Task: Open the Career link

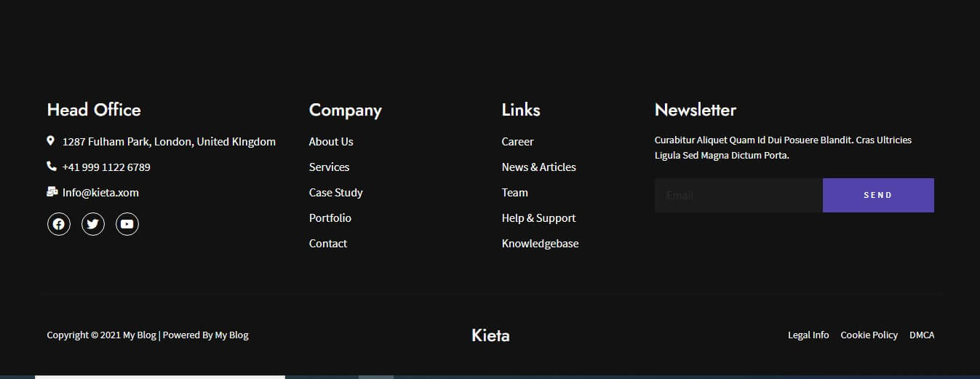Action: tap(518, 142)
